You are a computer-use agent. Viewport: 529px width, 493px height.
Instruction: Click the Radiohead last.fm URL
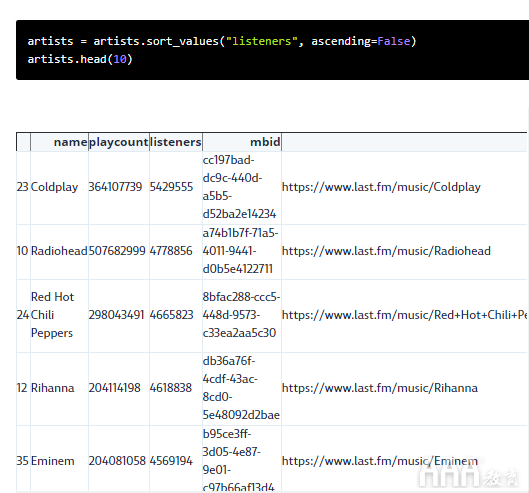point(386,251)
